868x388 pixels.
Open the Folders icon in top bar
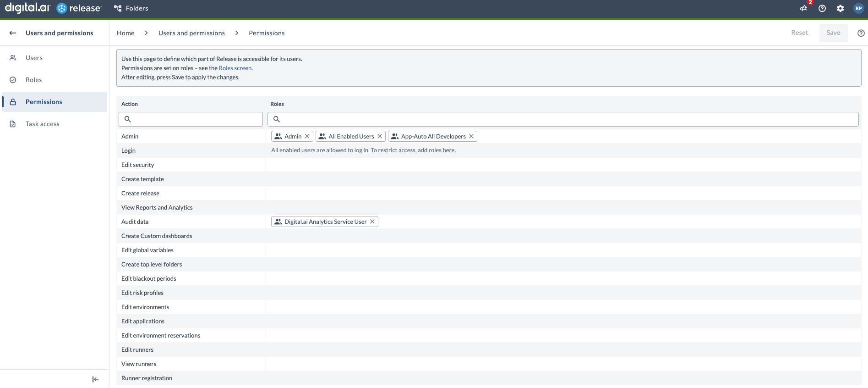(x=118, y=8)
